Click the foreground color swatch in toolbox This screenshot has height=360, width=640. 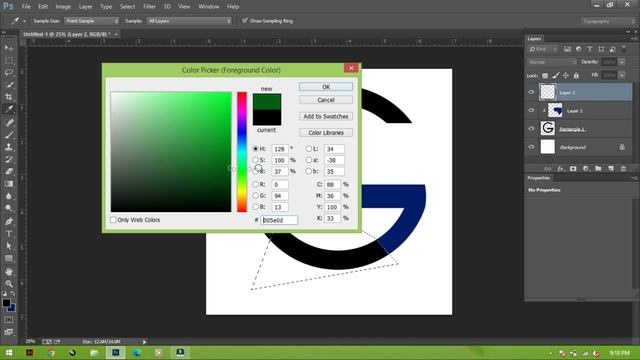6,303
